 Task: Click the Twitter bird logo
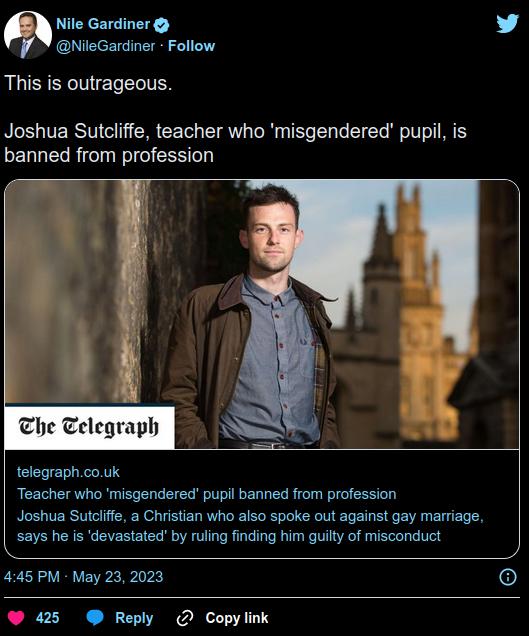(507, 24)
